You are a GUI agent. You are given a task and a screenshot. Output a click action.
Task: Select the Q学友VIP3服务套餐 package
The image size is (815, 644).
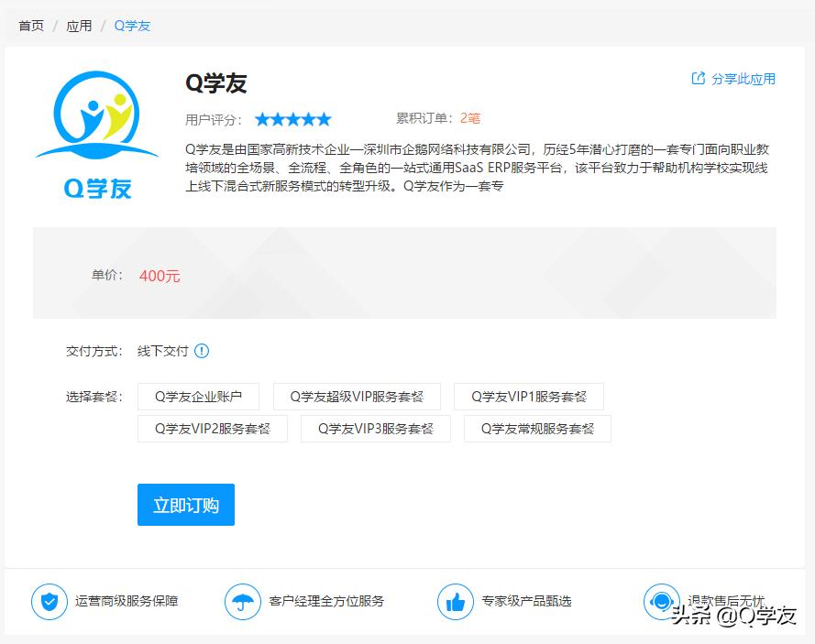click(374, 429)
